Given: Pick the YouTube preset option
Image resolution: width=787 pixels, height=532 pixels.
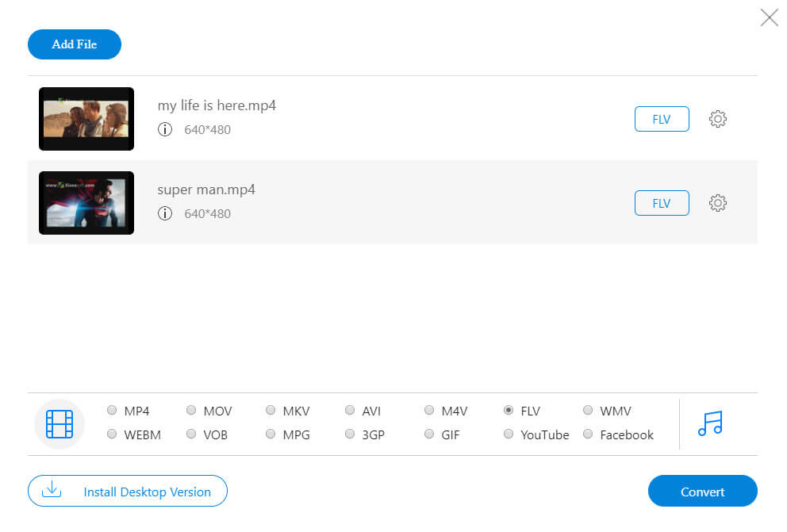Looking at the screenshot, I should pos(509,434).
